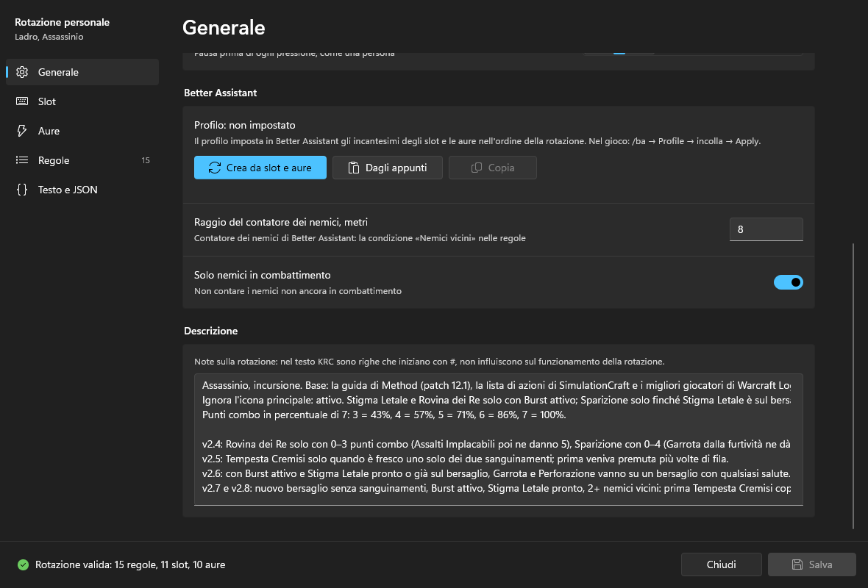Click Raggio del contatore dei nemici label
The height and width of the screenshot is (588, 868).
281,222
